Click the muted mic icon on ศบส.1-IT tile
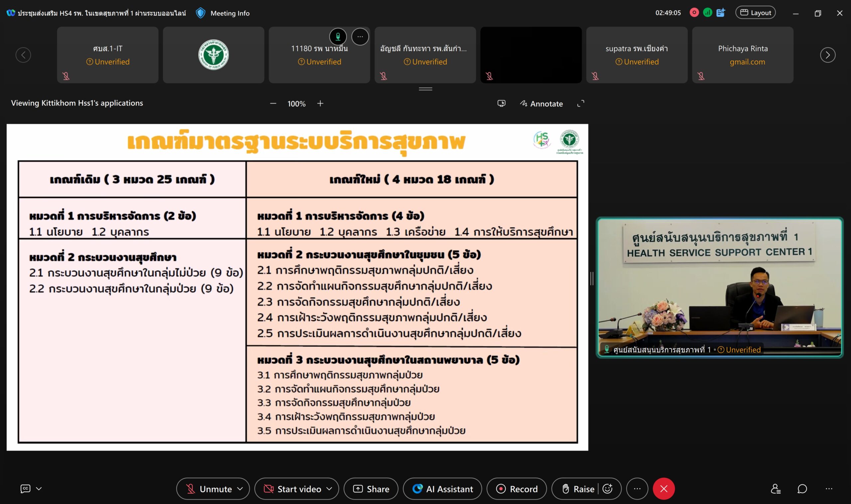851x504 pixels. click(x=66, y=76)
